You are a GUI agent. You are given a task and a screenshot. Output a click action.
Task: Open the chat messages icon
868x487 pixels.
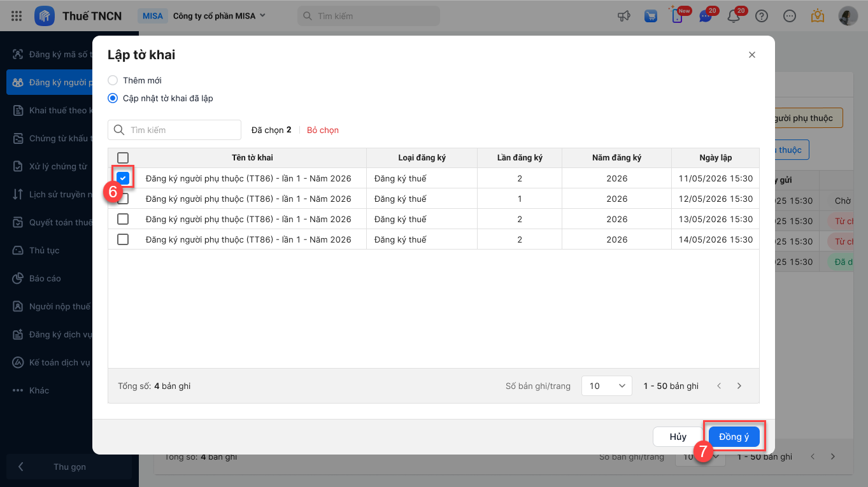[x=705, y=17]
